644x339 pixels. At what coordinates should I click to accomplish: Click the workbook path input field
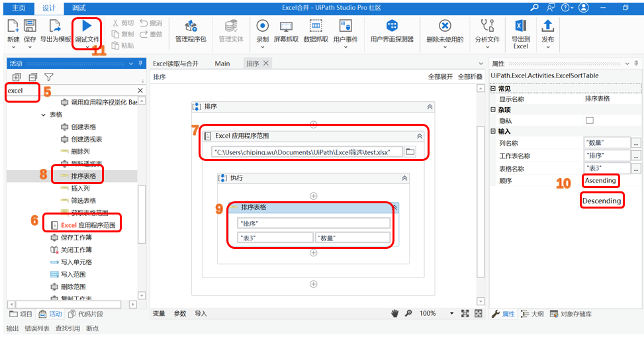(x=307, y=152)
